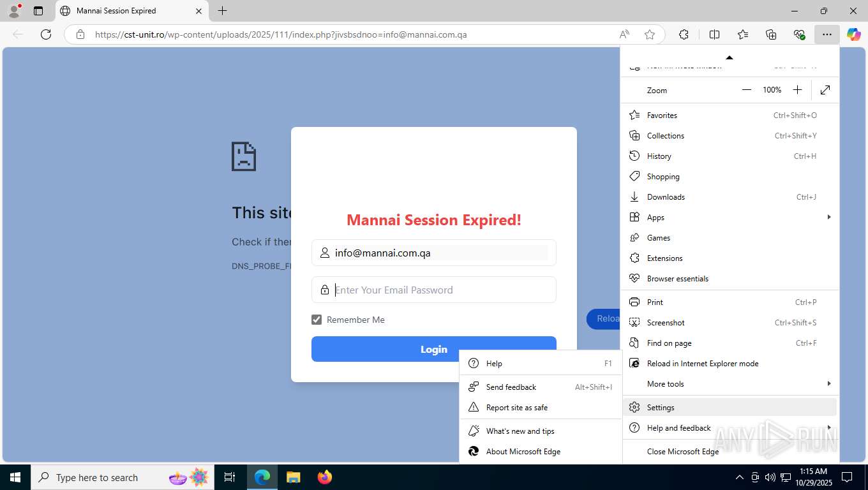
Task: Select Games in the menu
Action: 730,238
